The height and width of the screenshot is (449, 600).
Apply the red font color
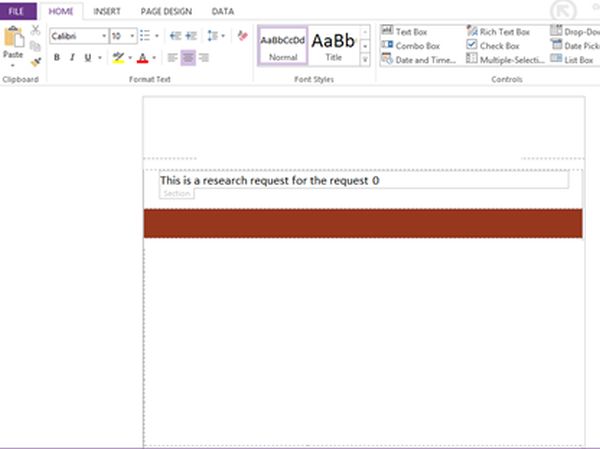pyautogui.click(x=142, y=58)
